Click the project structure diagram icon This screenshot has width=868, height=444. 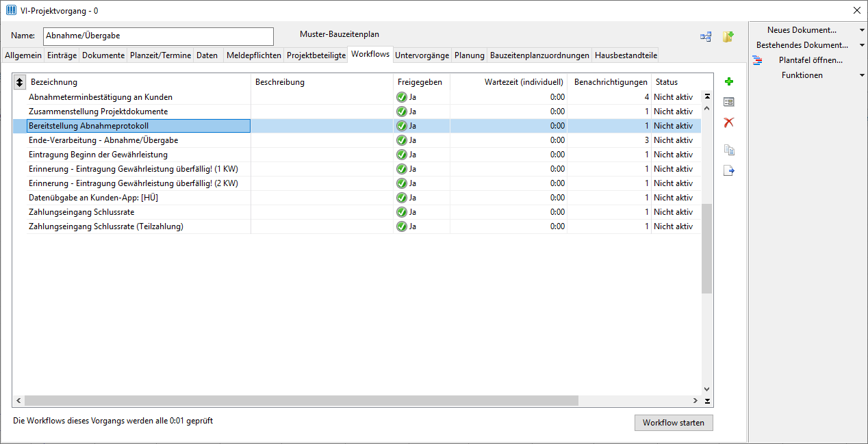tap(706, 36)
